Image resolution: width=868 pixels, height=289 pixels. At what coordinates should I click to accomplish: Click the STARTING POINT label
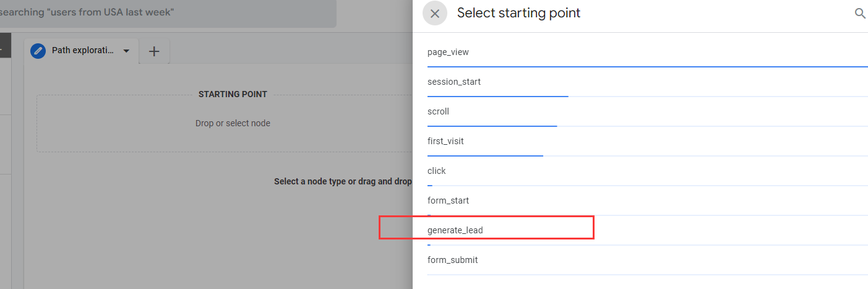coord(233,94)
